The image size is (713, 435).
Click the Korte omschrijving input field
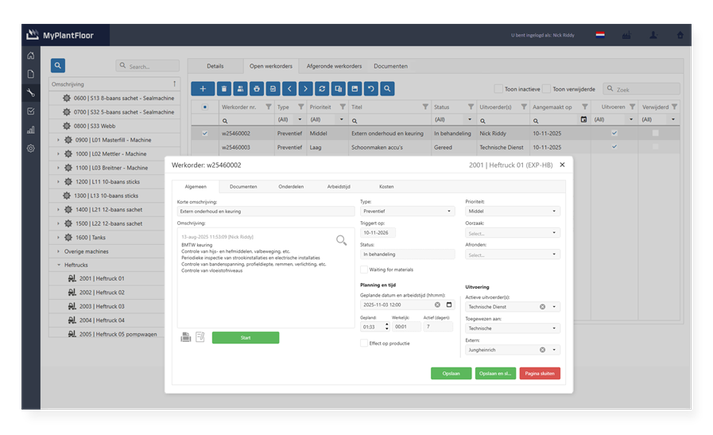tap(266, 211)
